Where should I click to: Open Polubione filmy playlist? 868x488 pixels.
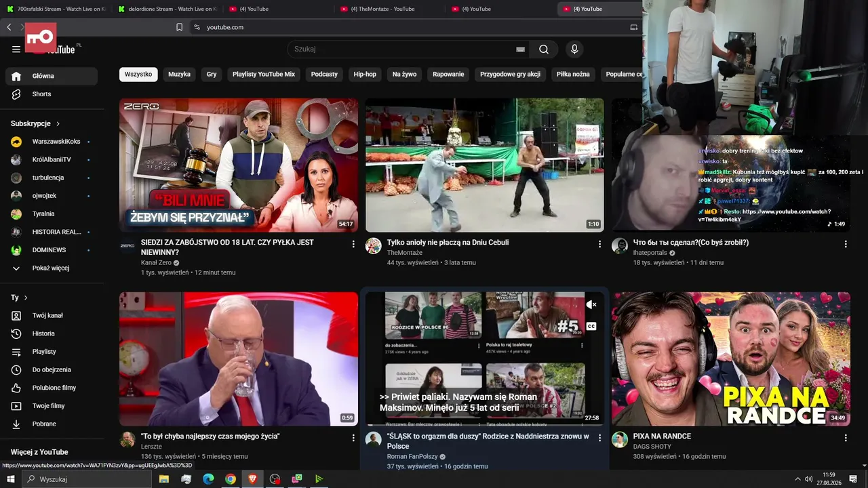(x=52, y=388)
